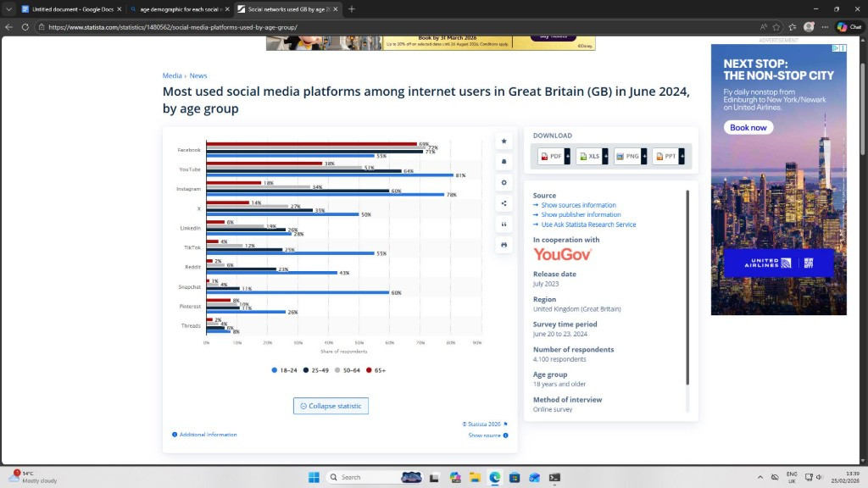
Task: Toggle the 65+ legend series
Action: [374, 370]
